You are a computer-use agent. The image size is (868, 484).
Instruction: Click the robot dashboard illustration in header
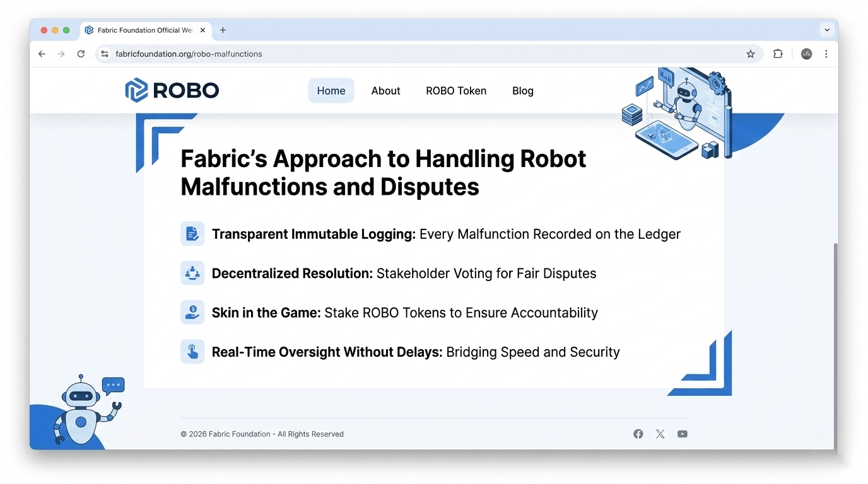(677, 113)
